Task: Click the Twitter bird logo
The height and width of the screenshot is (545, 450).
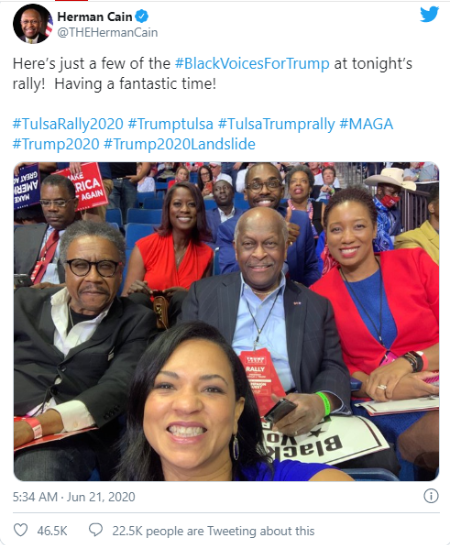Action: [429, 14]
